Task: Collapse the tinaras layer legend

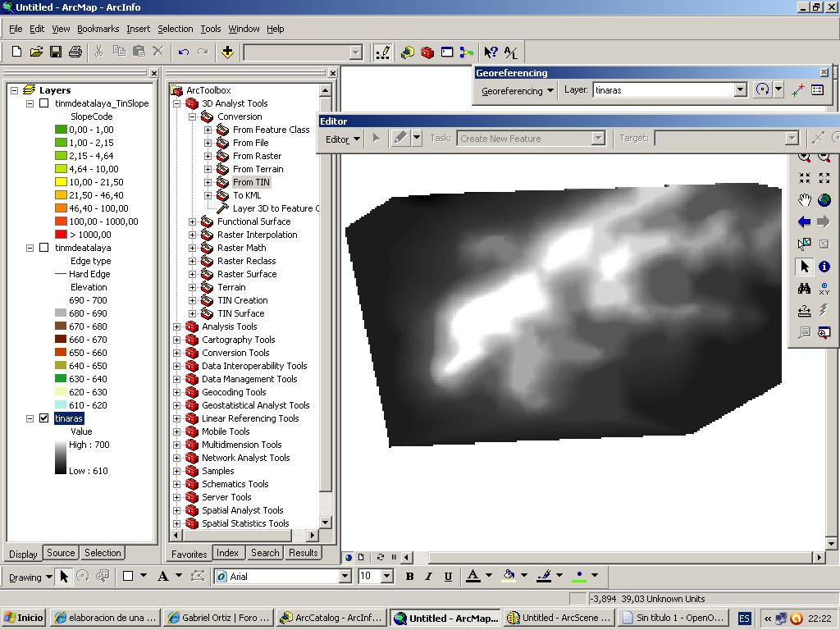Action: tap(30, 418)
